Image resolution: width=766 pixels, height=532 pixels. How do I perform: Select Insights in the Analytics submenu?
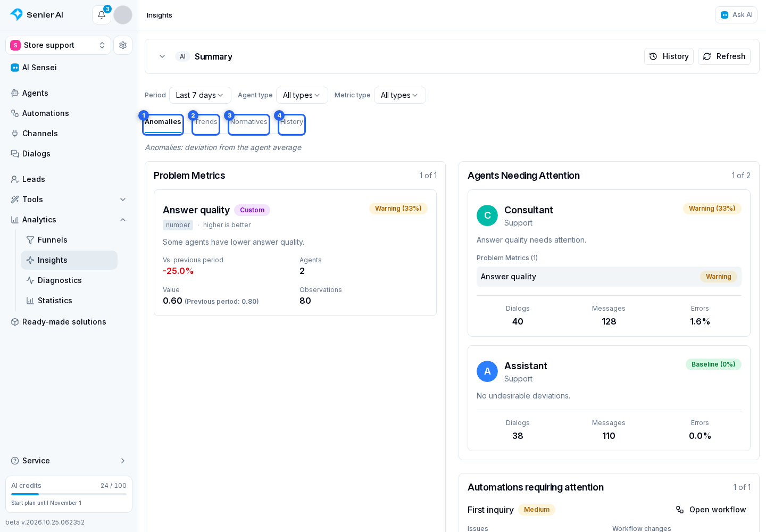tap(69, 260)
